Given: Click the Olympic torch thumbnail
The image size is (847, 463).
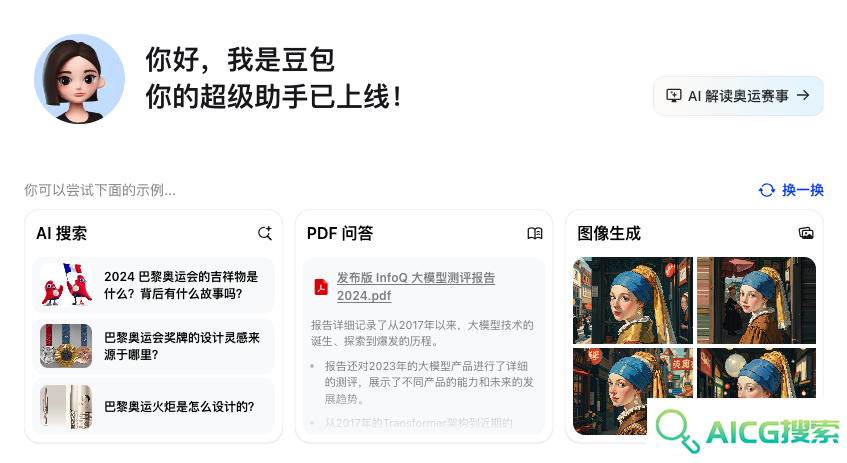Looking at the screenshot, I should (x=66, y=407).
